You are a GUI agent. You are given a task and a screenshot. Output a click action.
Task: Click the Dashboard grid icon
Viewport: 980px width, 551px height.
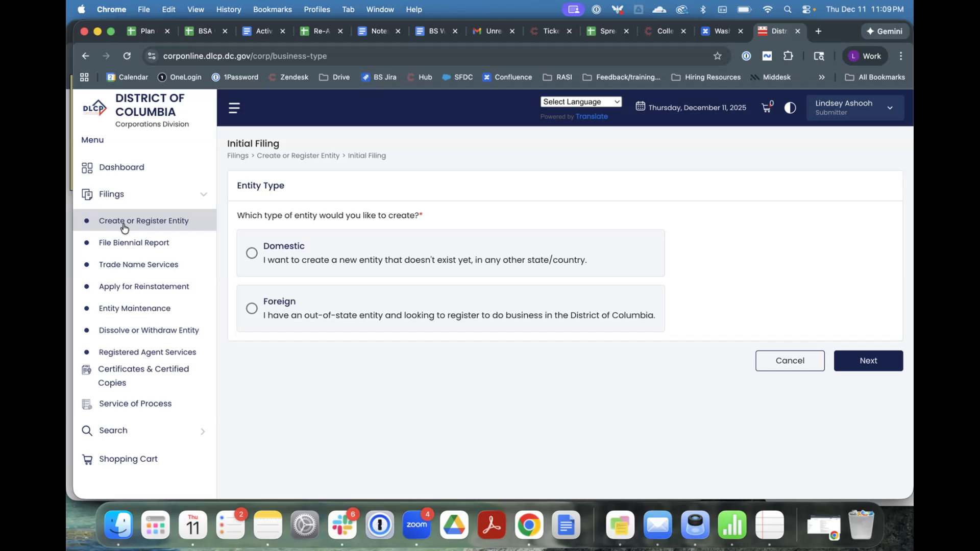[87, 168]
